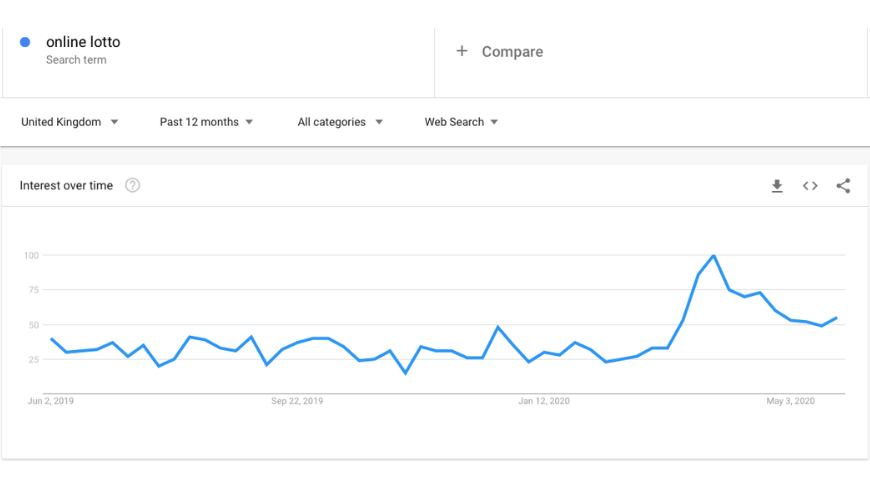Select the peak point at 100
The image size is (870, 489).
(714, 255)
